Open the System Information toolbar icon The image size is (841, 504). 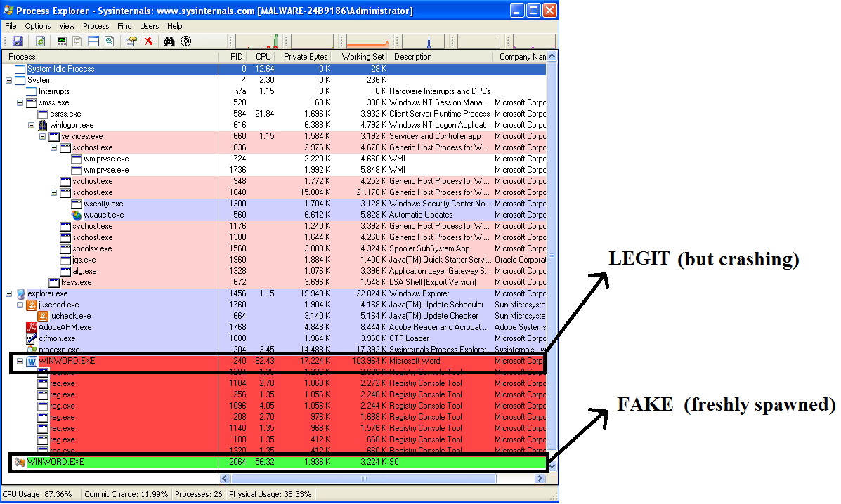(x=62, y=41)
